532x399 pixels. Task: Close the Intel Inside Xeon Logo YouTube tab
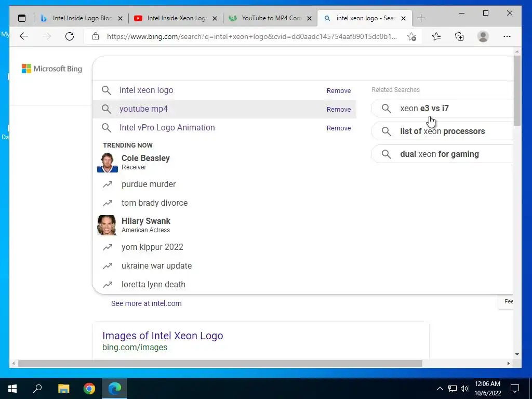click(x=215, y=18)
